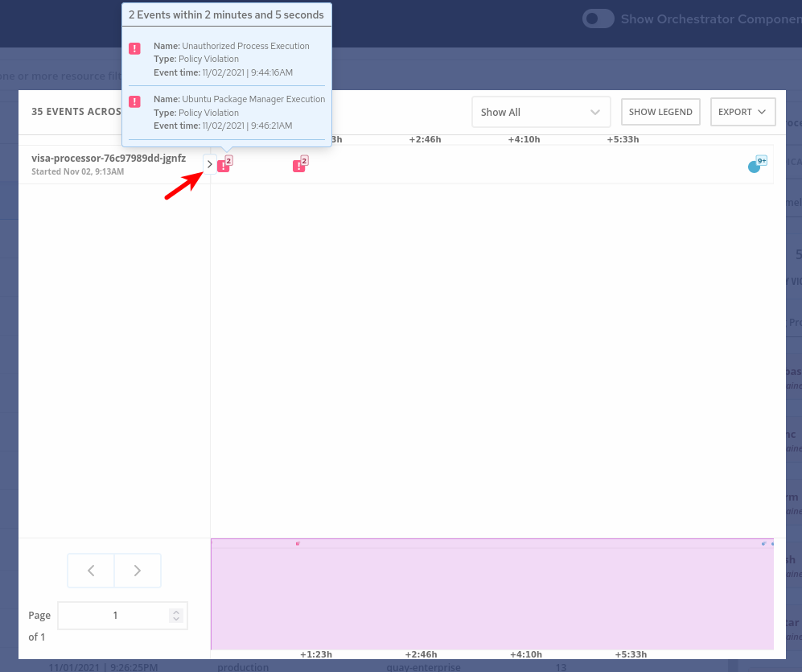
Task: Select the visa-processor-76c97989dd-jgnfz pod name
Action: click(x=109, y=159)
